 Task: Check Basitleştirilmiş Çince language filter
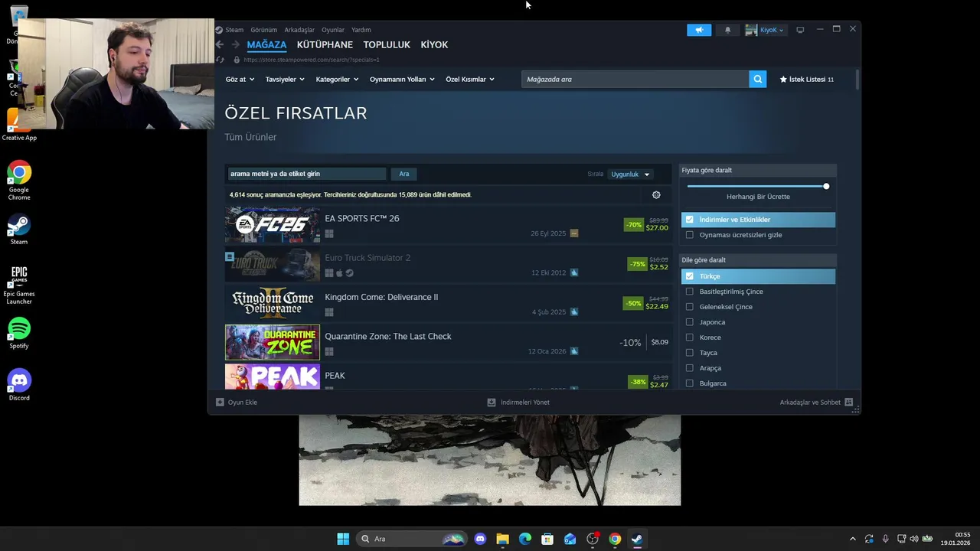[x=690, y=292]
